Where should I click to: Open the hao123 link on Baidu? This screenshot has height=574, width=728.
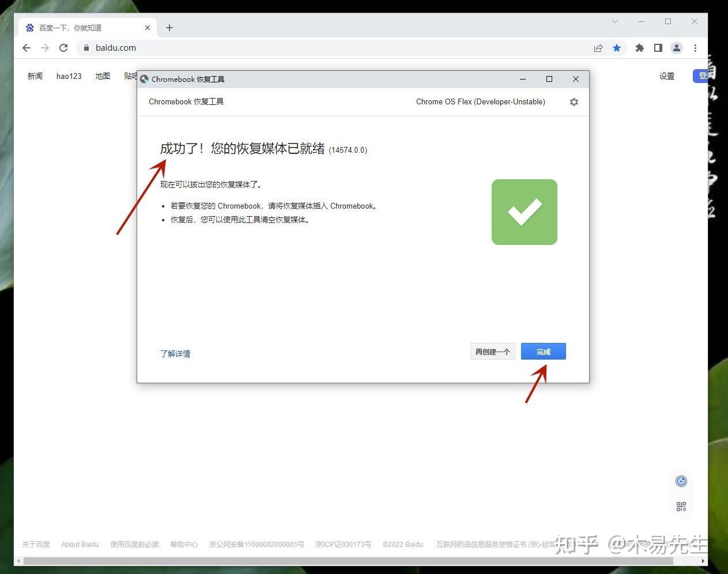click(69, 76)
